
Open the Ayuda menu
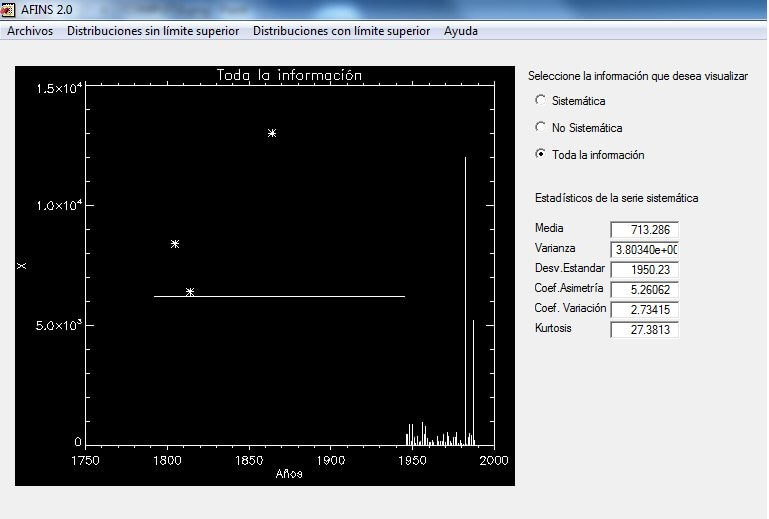tap(461, 31)
